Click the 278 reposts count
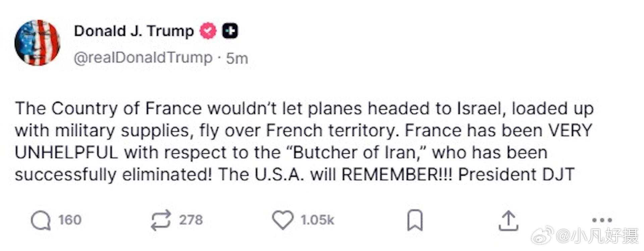644x251 pixels. [x=191, y=220]
